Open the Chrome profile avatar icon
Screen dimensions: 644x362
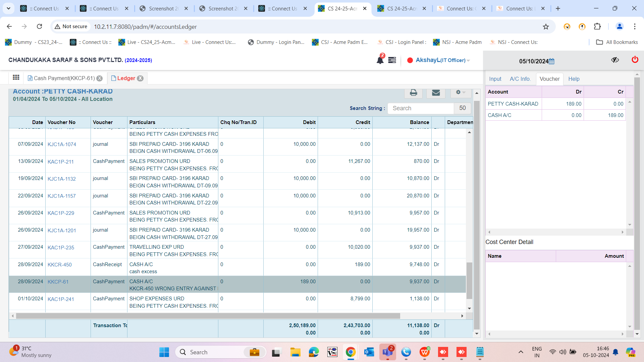[x=619, y=26]
